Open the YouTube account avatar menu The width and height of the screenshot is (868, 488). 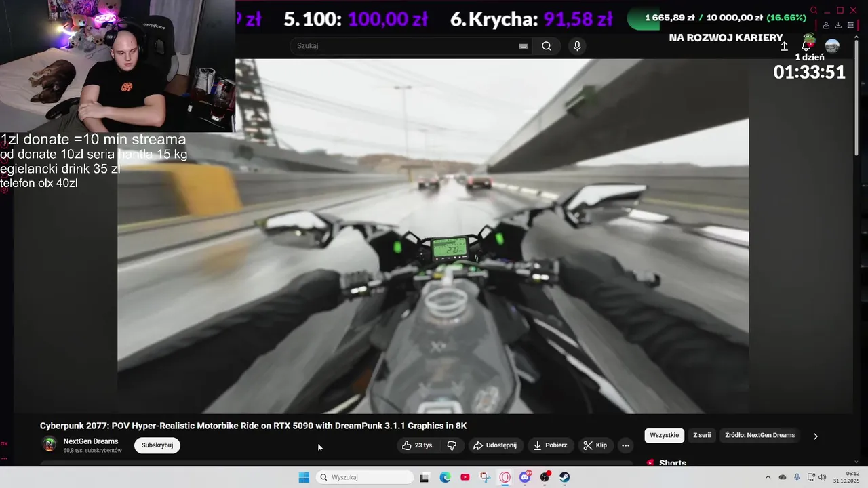pos(832,46)
